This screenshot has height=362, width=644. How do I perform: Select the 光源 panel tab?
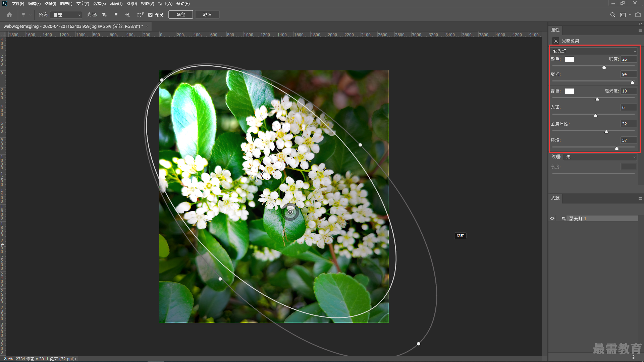(555, 198)
